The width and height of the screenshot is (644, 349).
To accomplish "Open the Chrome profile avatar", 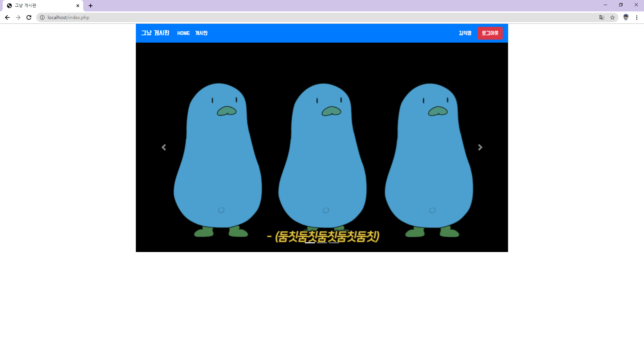I will 626,17.
